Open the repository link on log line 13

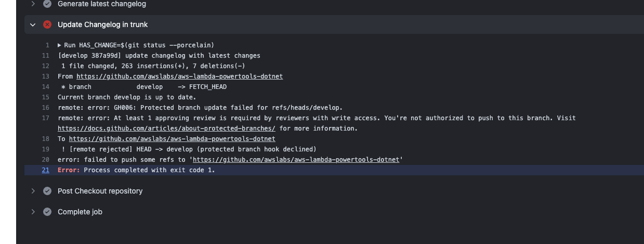coord(179,76)
